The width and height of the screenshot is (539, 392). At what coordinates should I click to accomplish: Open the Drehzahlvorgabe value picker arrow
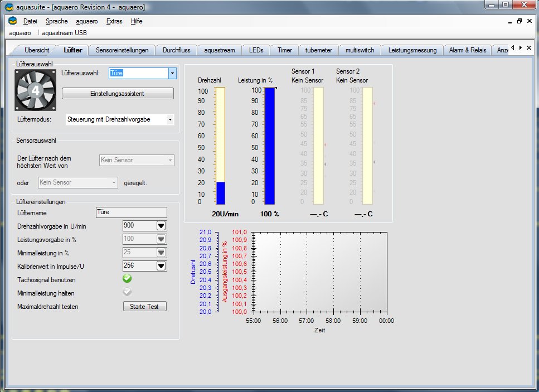[x=161, y=225]
